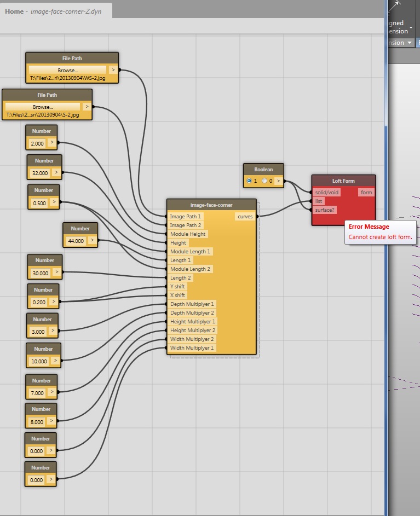Image resolution: width=420 pixels, height=516 pixels.
Task: Select the Boolean node title bar
Action: tap(263, 170)
